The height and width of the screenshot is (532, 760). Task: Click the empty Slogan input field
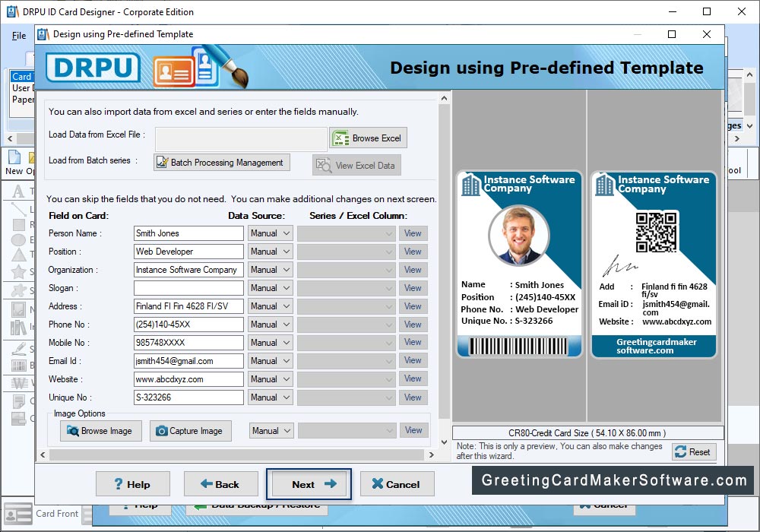coord(188,288)
